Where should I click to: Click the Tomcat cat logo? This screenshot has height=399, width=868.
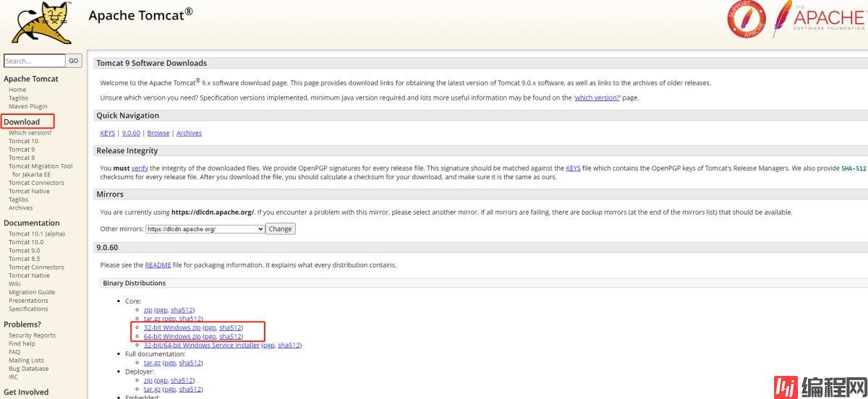(x=41, y=23)
